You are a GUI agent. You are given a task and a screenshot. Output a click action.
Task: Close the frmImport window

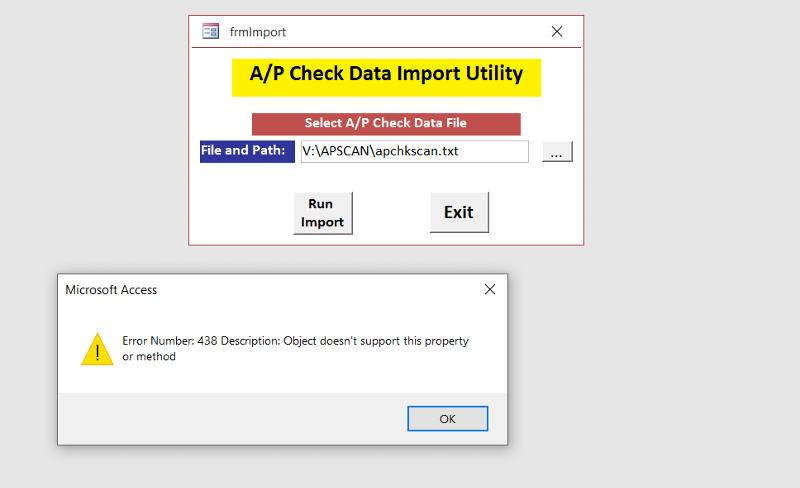[557, 32]
